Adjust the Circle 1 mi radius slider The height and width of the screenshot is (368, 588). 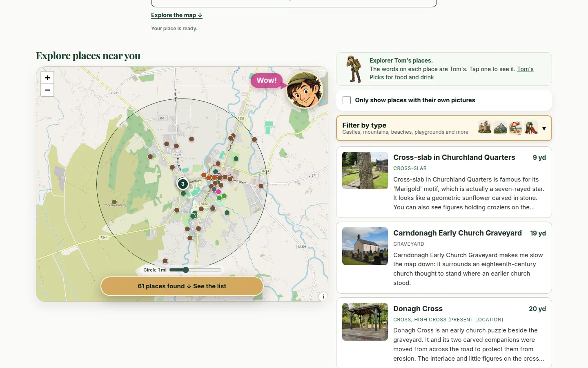click(x=195, y=270)
